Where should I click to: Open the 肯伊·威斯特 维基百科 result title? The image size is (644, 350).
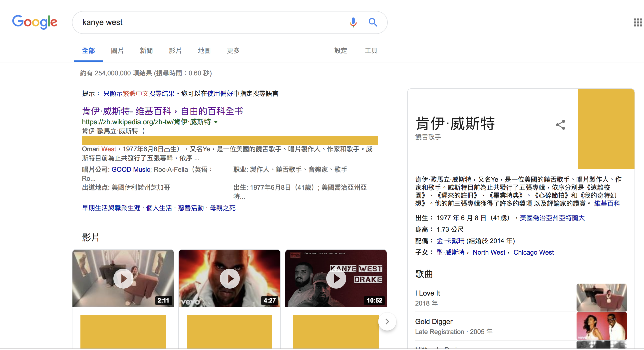pos(163,111)
